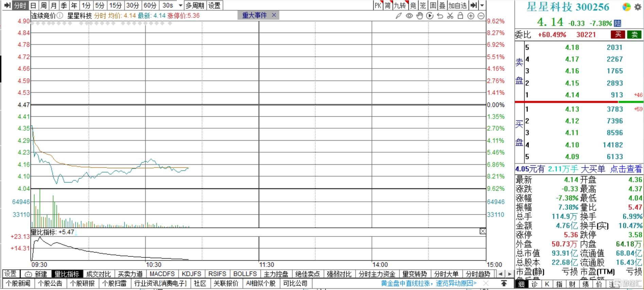Collapse news panel with up arrow
Viewport: 644px width, 290px height.
(504, 283)
